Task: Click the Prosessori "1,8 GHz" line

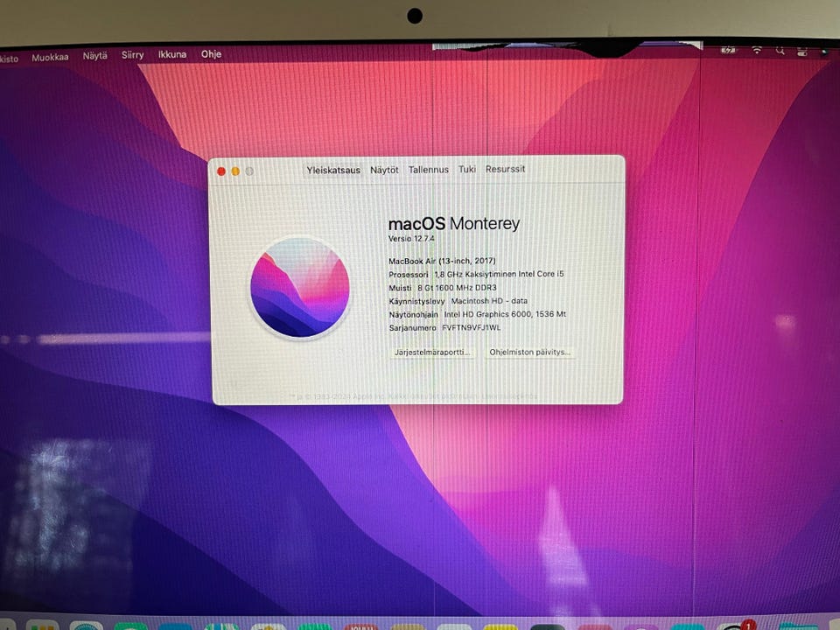Action: [476, 274]
